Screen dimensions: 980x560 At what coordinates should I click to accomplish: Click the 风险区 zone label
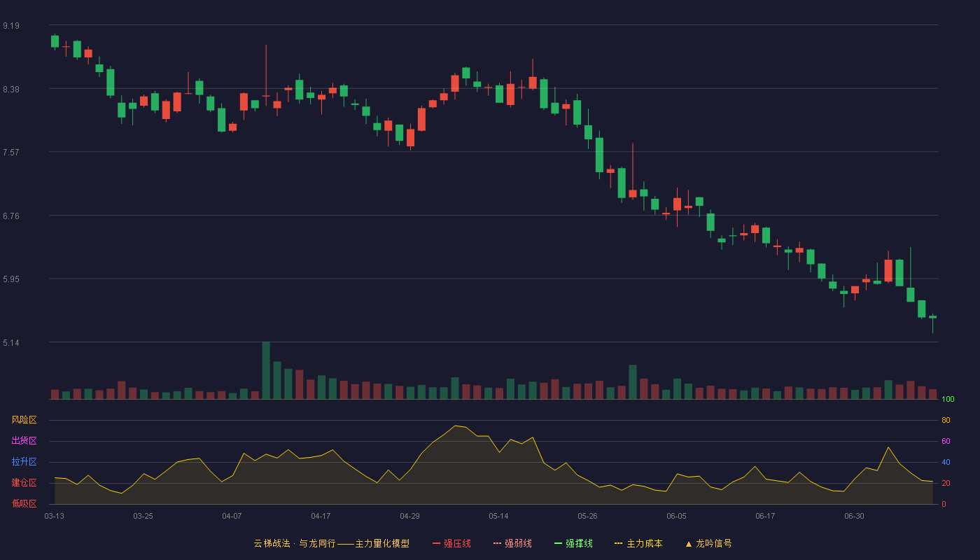point(24,420)
